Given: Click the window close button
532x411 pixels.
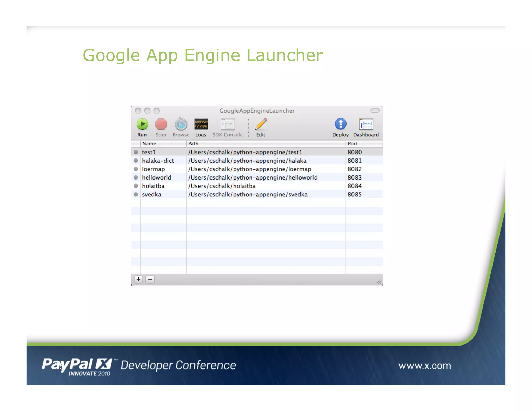Looking at the screenshot, I should pos(138,111).
